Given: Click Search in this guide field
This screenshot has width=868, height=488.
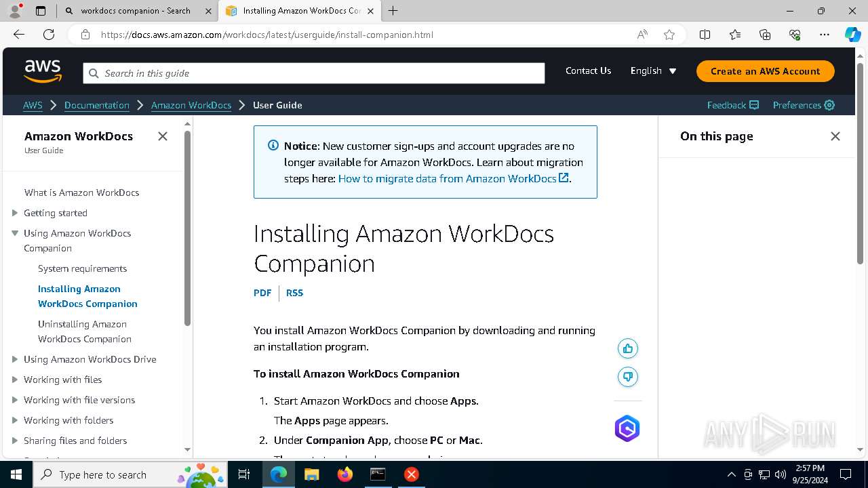Looking at the screenshot, I should tap(314, 73).
